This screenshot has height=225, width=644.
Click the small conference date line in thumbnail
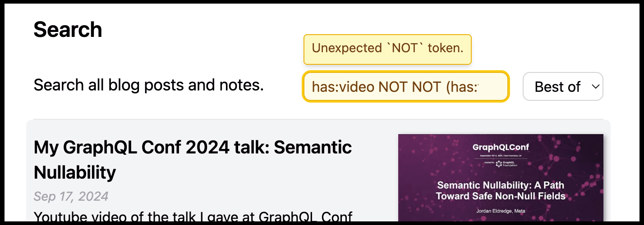click(500, 156)
